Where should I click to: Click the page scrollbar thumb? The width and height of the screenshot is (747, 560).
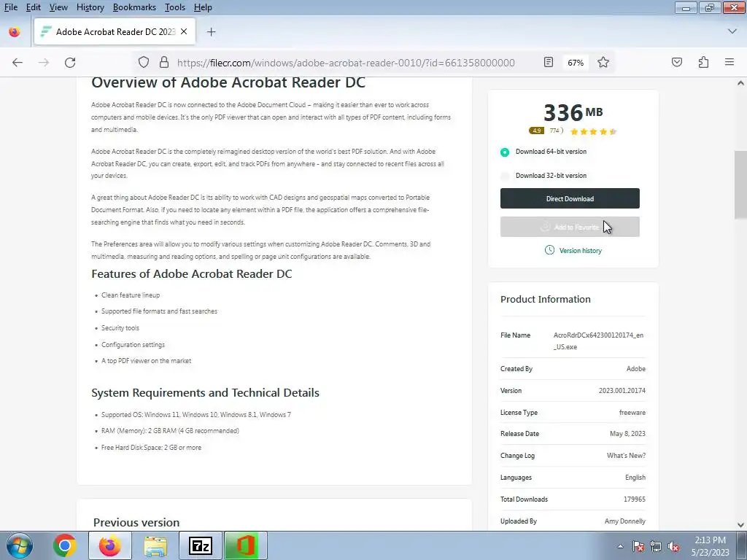coord(740,183)
